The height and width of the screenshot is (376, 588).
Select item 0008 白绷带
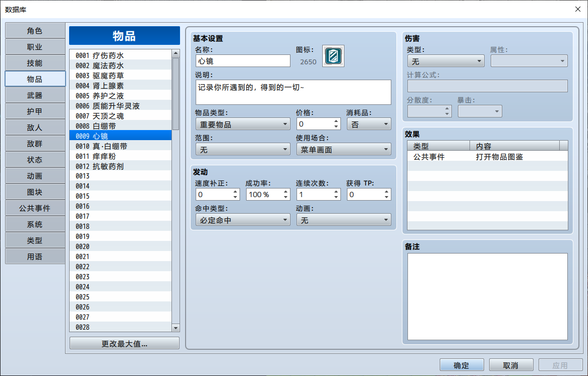[x=121, y=126]
